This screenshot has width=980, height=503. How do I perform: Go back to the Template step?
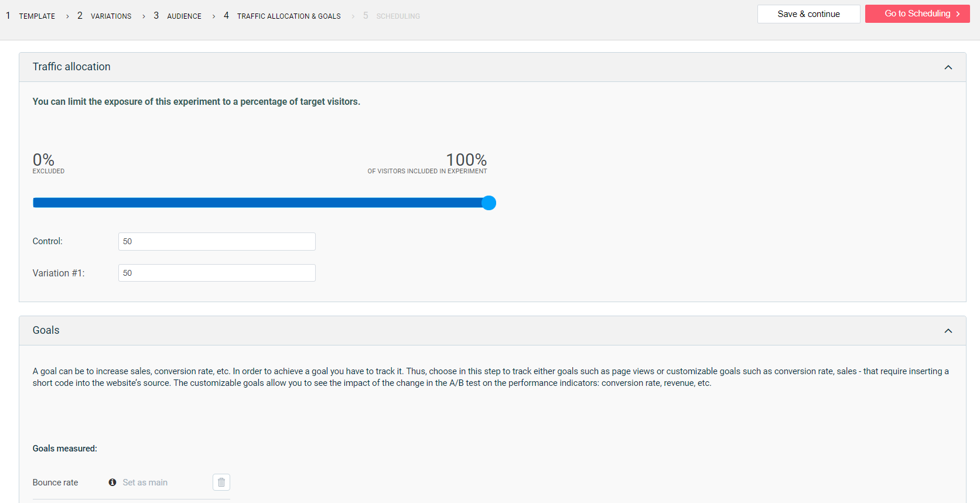(36, 16)
